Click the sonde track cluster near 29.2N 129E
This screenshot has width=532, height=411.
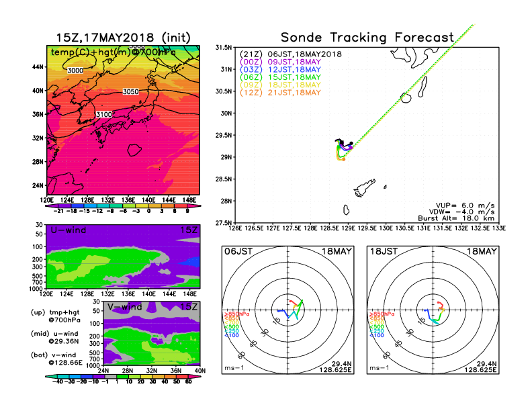coord(344,148)
